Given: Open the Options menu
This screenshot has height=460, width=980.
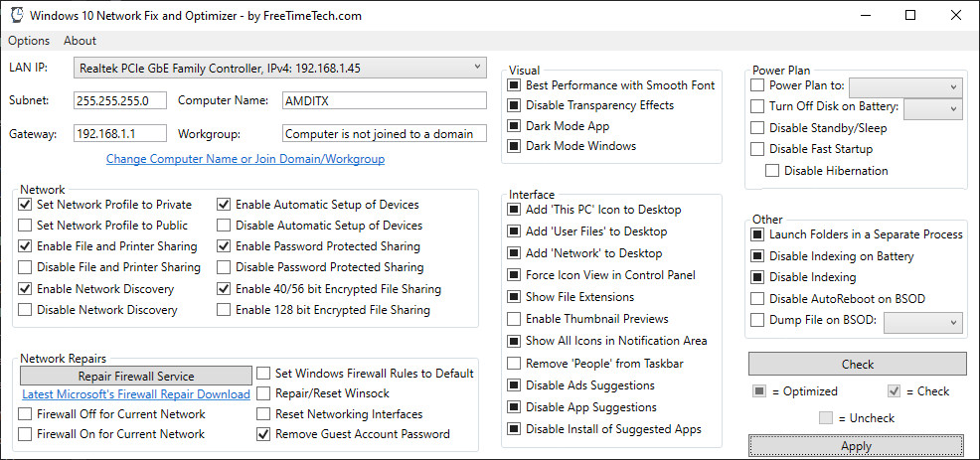Looking at the screenshot, I should [x=29, y=41].
